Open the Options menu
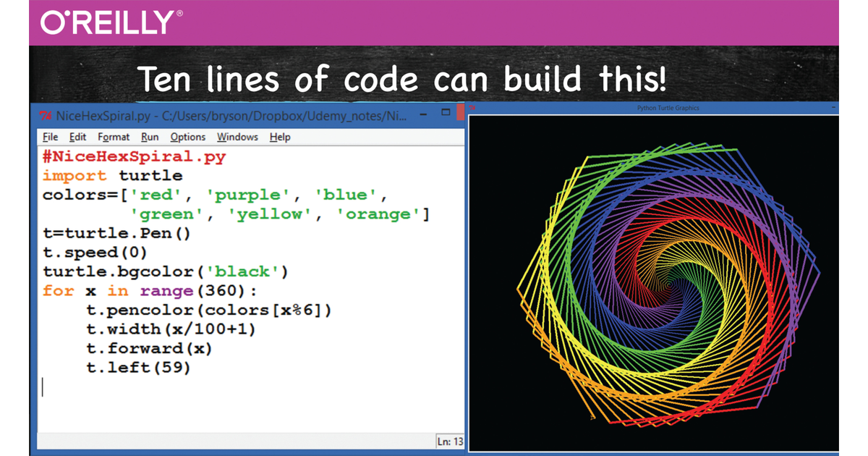Screen dimensions: 868x456 coord(187,137)
